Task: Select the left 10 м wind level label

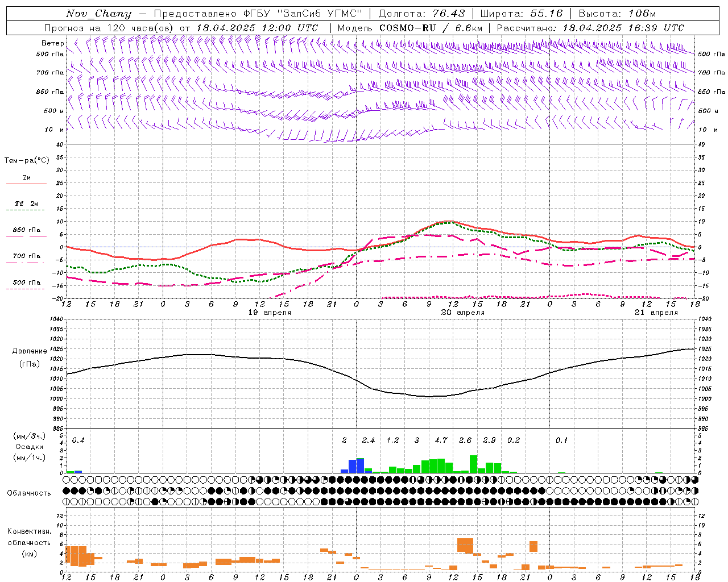Action: coord(54,130)
